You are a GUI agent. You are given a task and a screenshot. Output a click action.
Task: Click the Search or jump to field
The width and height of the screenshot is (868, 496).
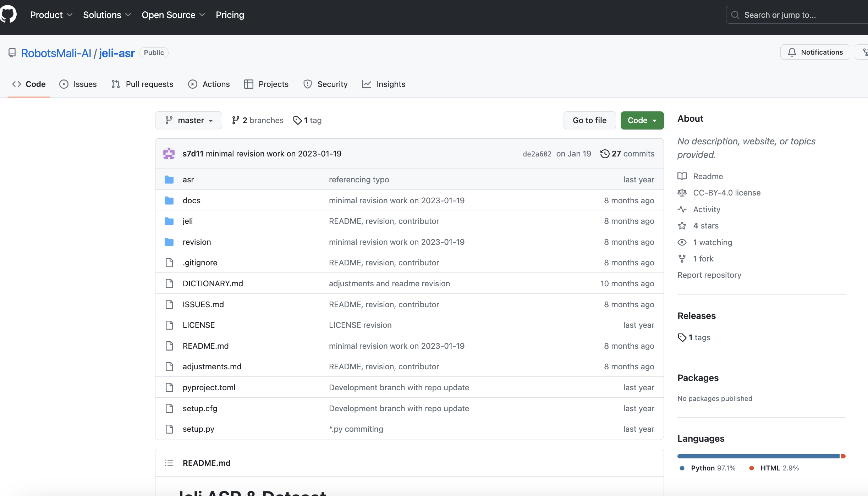(795, 15)
